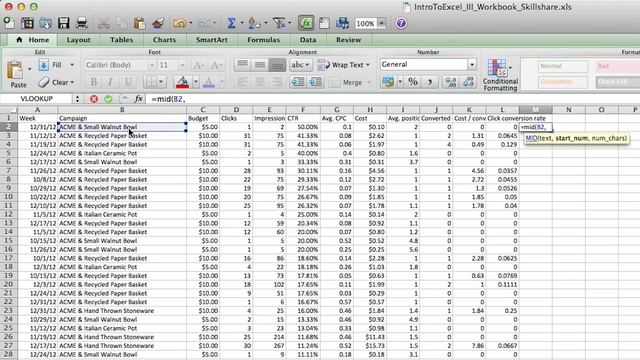Click the Save floppy disk icon
Viewport: 640px width, 360px height.
63,23
